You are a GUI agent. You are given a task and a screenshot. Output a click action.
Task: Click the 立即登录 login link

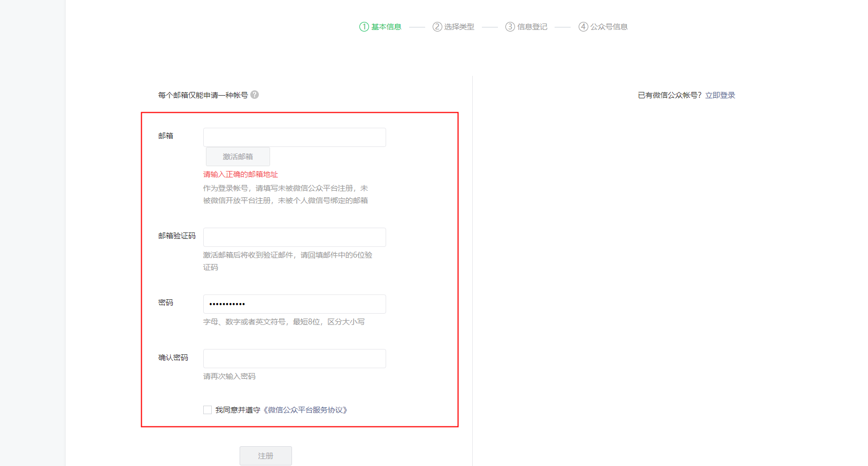pos(720,95)
